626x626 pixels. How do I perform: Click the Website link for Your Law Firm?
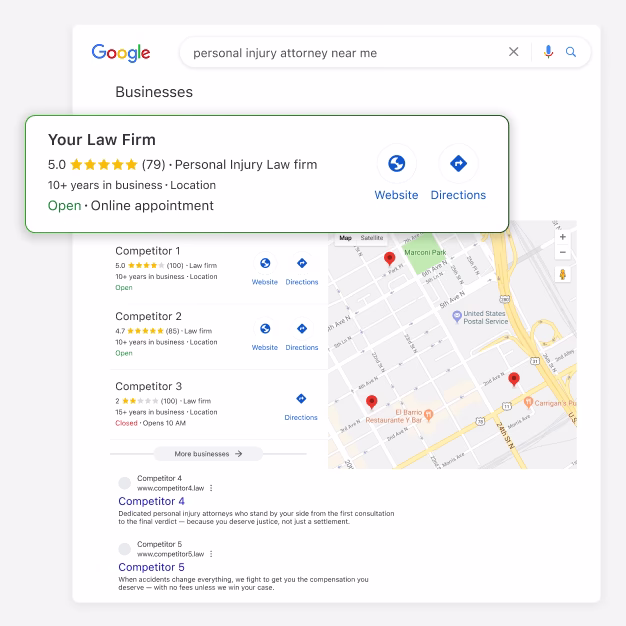(x=396, y=195)
